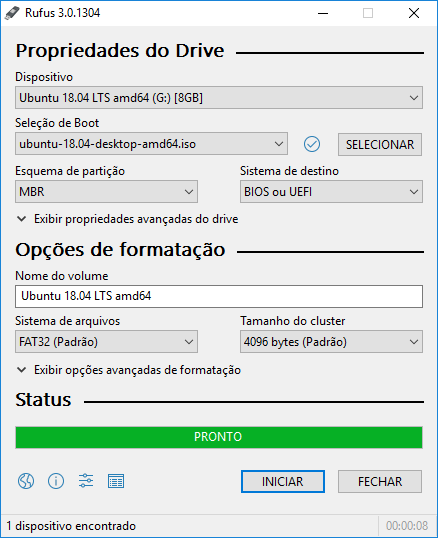Expand Exibir propriedades avançadas do drive

point(128,219)
